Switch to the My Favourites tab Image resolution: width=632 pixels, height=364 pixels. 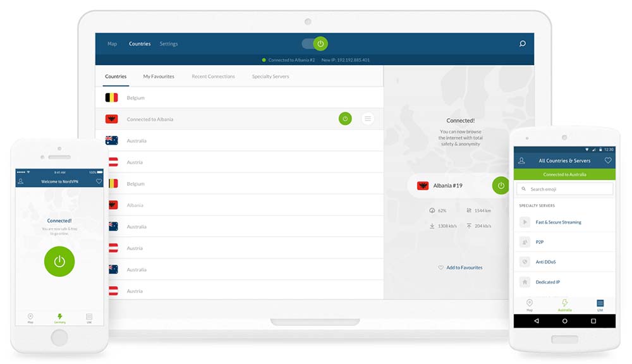159,76
